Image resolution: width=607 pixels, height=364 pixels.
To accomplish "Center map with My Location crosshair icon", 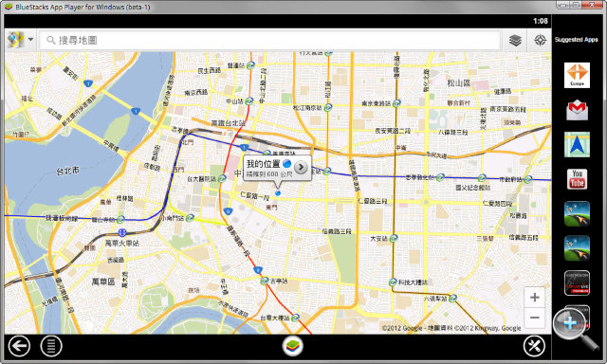I will tap(540, 40).
